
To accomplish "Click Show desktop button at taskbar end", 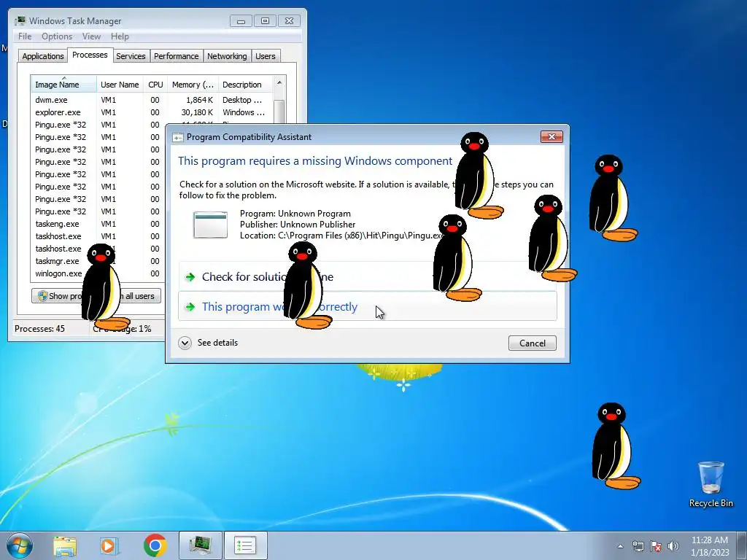I will pyautogui.click(x=742, y=545).
